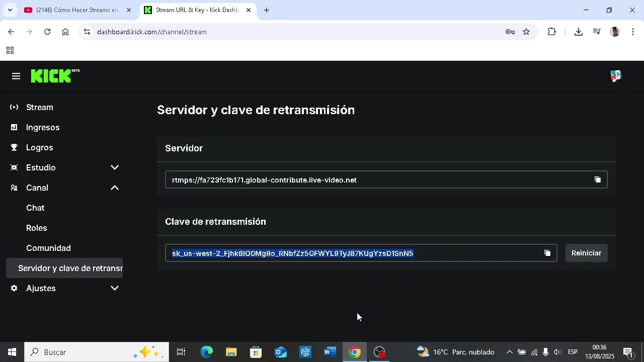Launch Microsoft Edge from taskbar
Image resolution: width=644 pixels, height=362 pixels.
207,352
